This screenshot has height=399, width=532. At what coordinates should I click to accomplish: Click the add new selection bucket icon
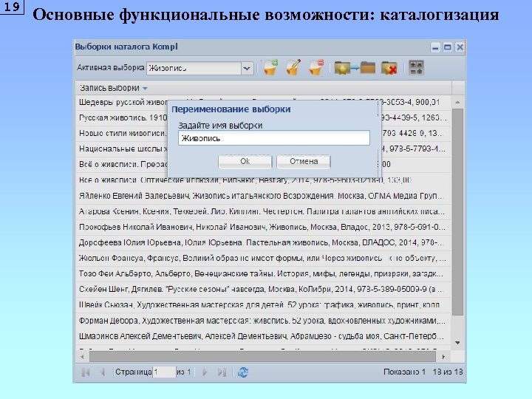pos(270,67)
